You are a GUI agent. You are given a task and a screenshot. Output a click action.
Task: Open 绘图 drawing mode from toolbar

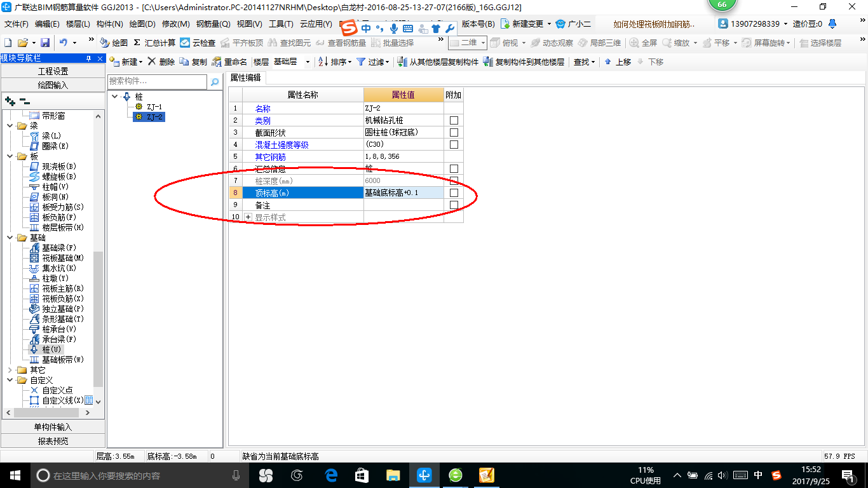pos(113,43)
